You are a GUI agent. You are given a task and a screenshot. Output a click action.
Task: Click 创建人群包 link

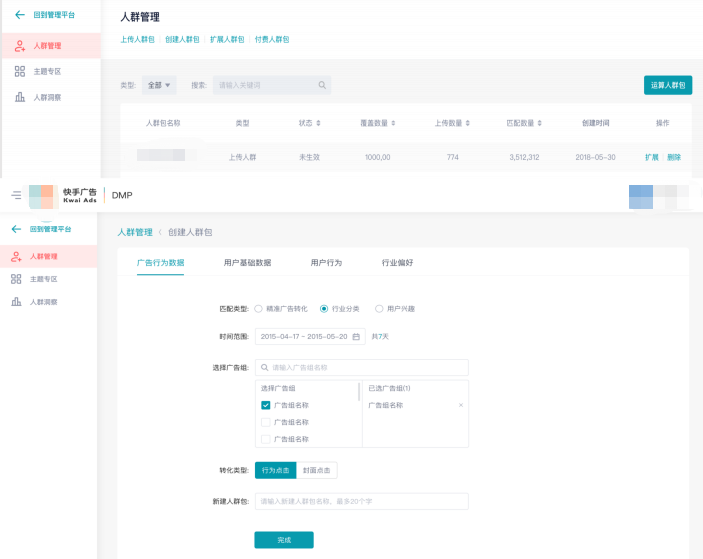pyautogui.click(x=182, y=39)
